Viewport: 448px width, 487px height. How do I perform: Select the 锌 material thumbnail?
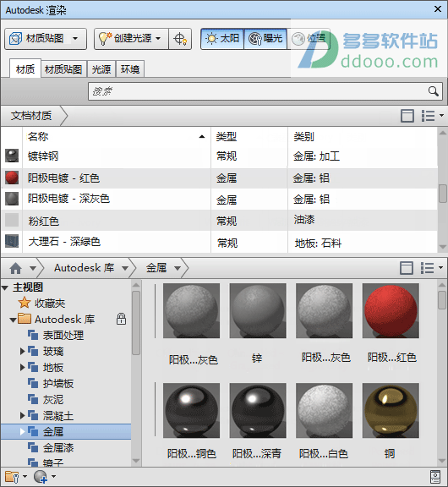click(x=258, y=310)
